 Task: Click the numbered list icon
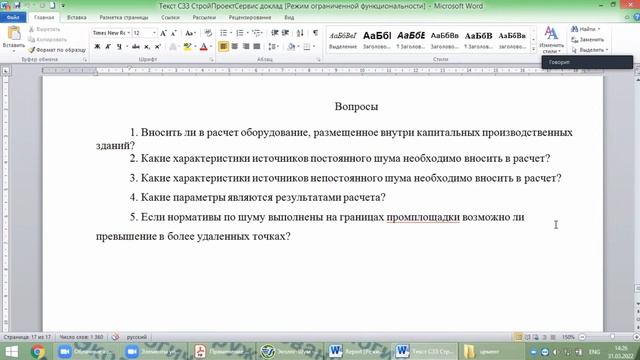pyautogui.click(x=240, y=33)
